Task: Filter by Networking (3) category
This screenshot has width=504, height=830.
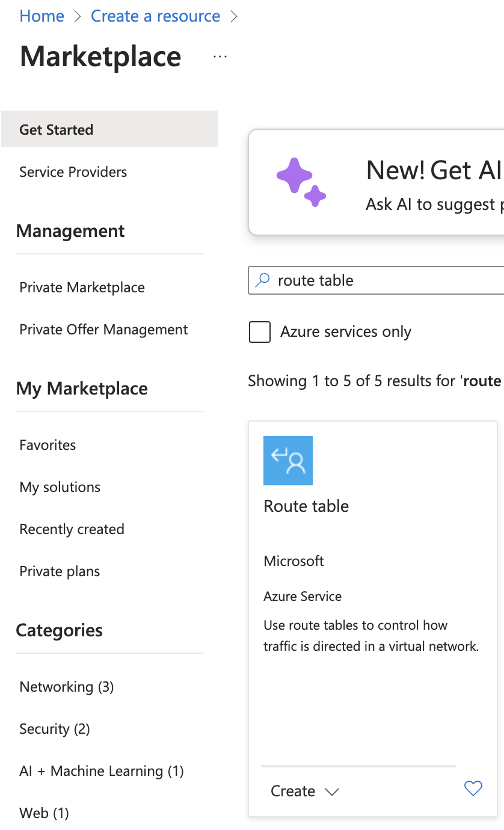Action: click(67, 687)
